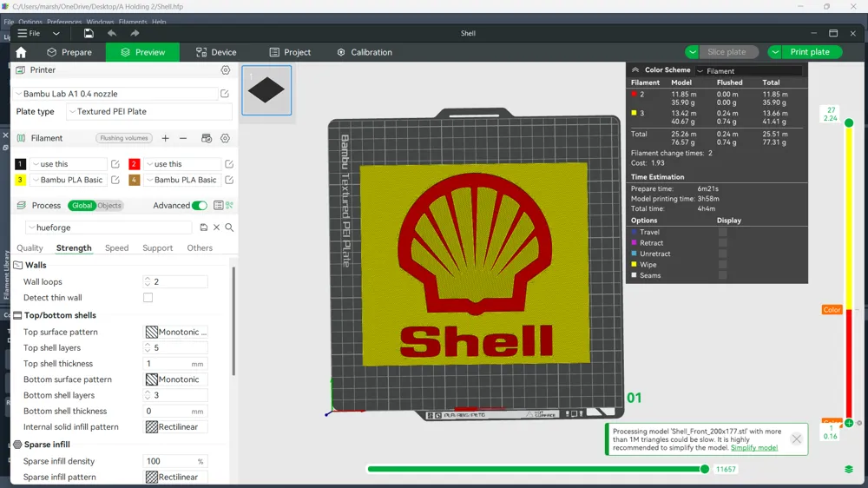The image size is (868, 488).
Task: Click green icon right of list icon
Action: coord(229,206)
